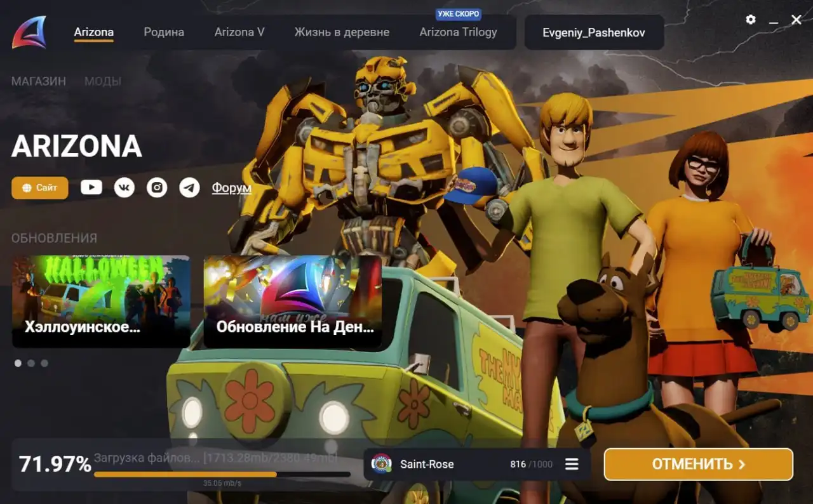
Task: Click the Saint-Rose server emblem icon
Action: [x=381, y=464]
